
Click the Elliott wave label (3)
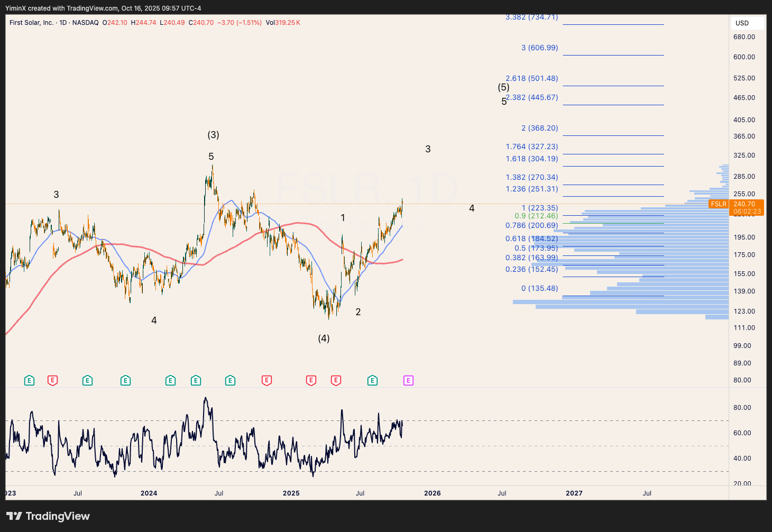(x=213, y=135)
